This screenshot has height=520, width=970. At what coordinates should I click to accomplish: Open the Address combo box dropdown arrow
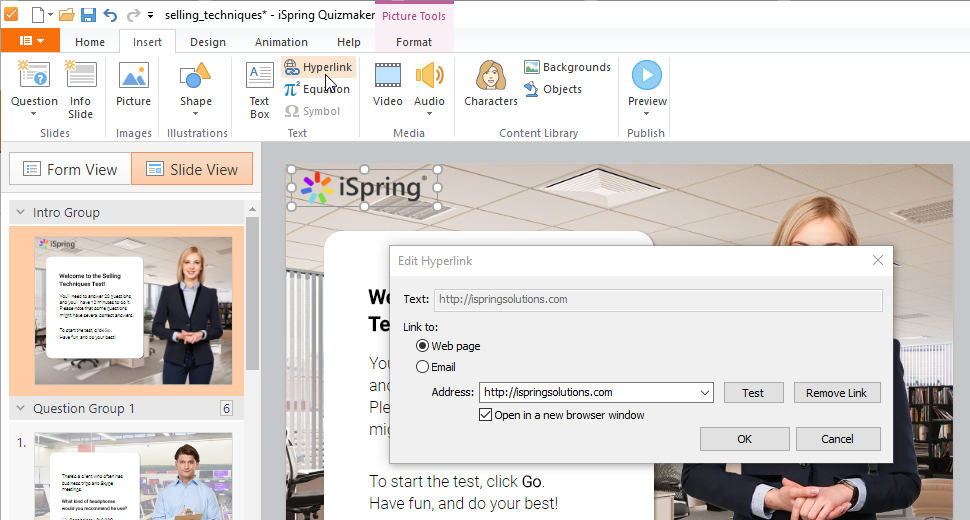pyautogui.click(x=705, y=393)
